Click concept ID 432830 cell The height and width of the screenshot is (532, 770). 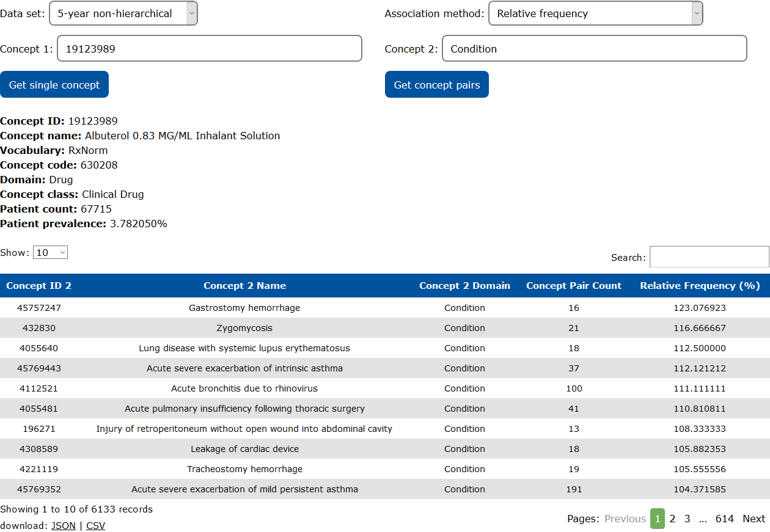pos(39,328)
